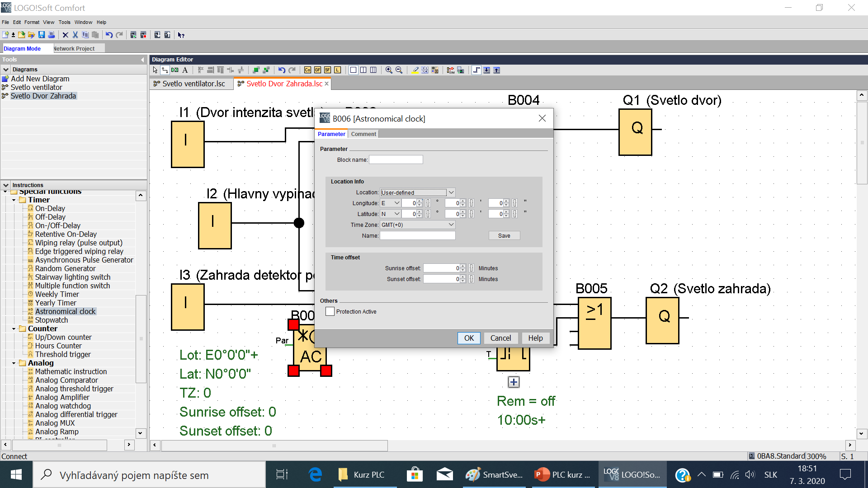Click Basic Functions (GF) toolbar icon
Viewport: 868px width, 488px height.
coord(317,70)
